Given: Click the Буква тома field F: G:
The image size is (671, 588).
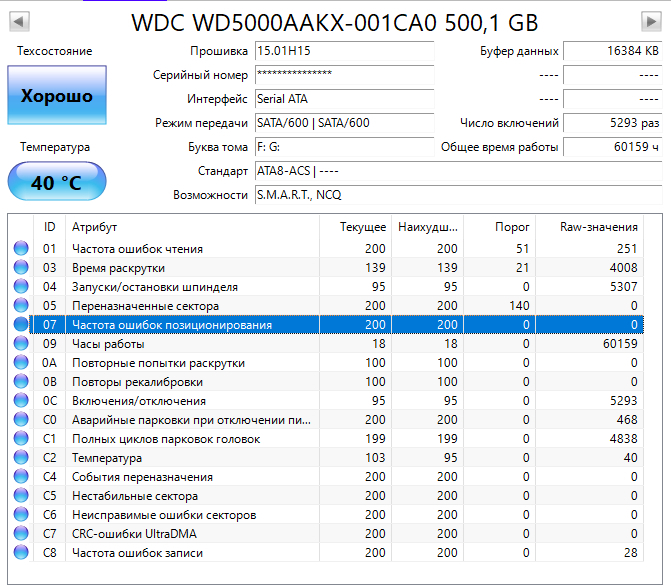Looking at the screenshot, I should (344, 147).
